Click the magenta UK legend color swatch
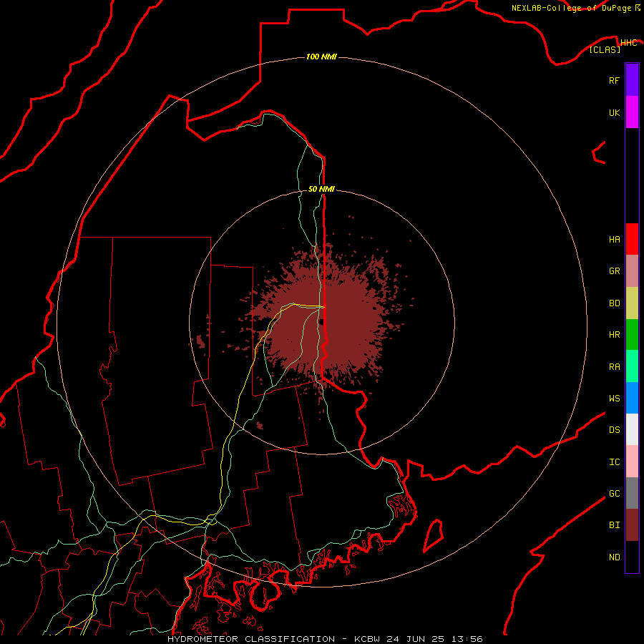 click(x=632, y=112)
